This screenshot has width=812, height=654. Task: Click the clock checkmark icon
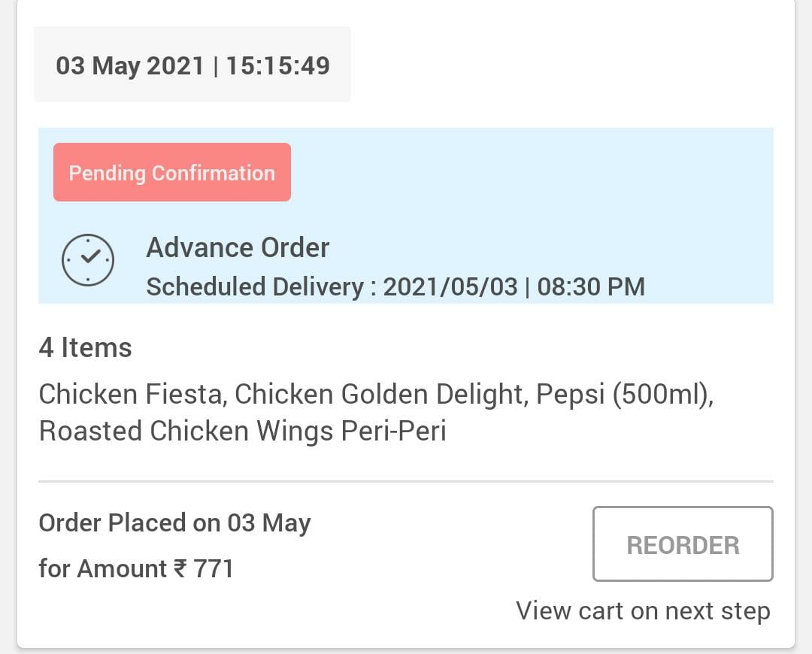coord(87,260)
